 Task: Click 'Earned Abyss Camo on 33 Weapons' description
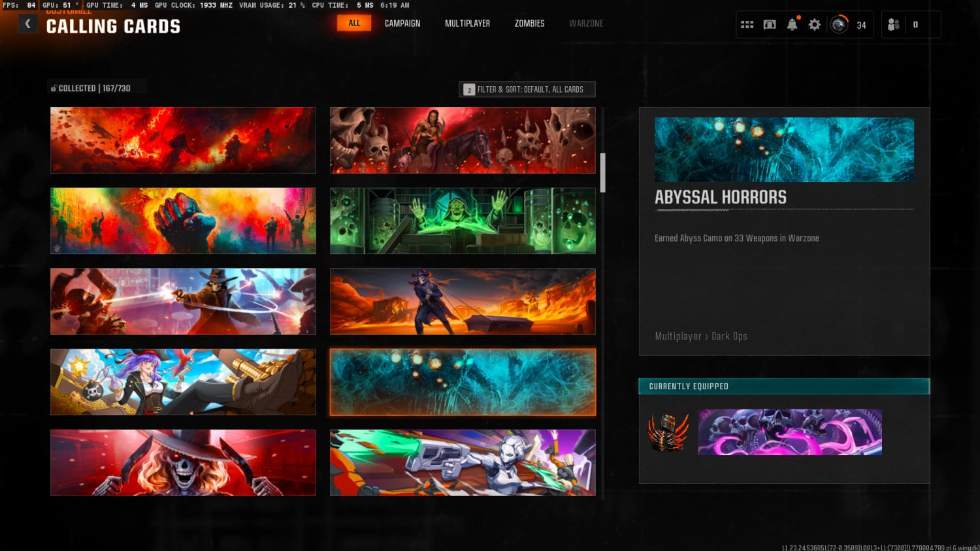737,238
